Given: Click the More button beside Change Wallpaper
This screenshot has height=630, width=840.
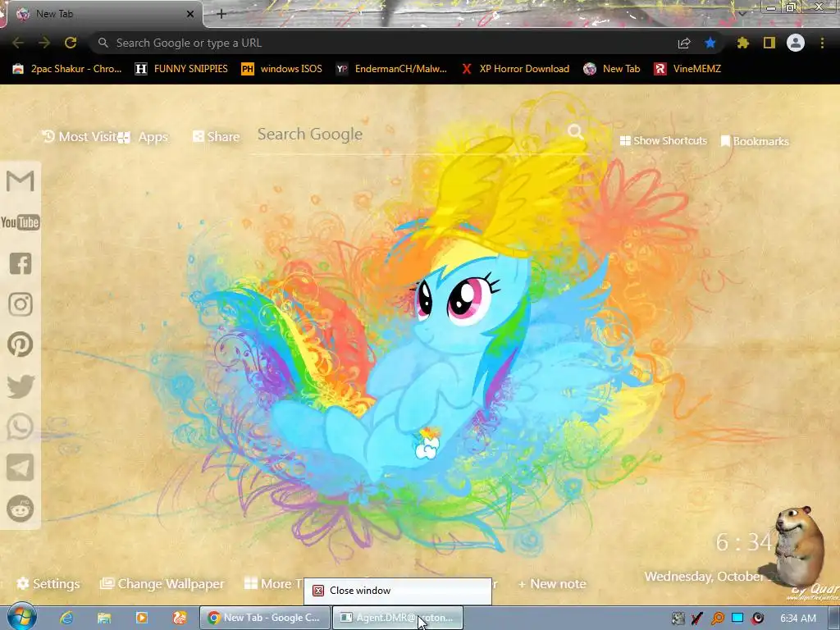Looking at the screenshot, I should (x=273, y=583).
